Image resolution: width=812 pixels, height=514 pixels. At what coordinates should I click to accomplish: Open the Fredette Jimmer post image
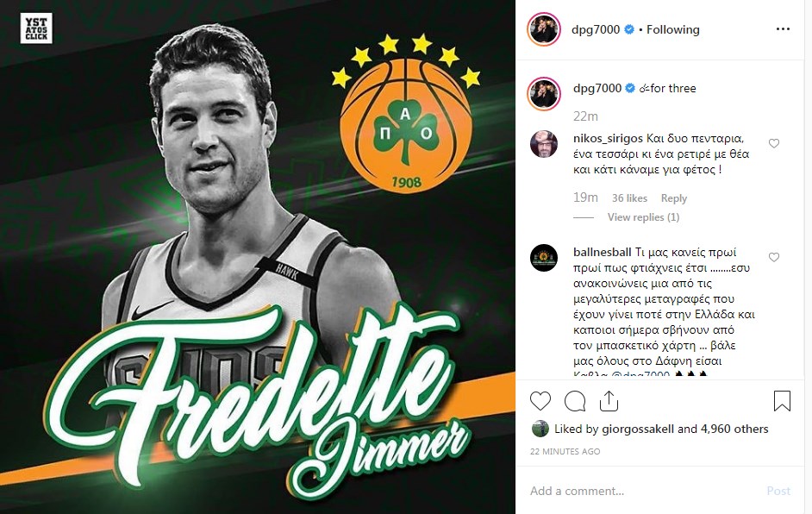(x=258, y=257)
